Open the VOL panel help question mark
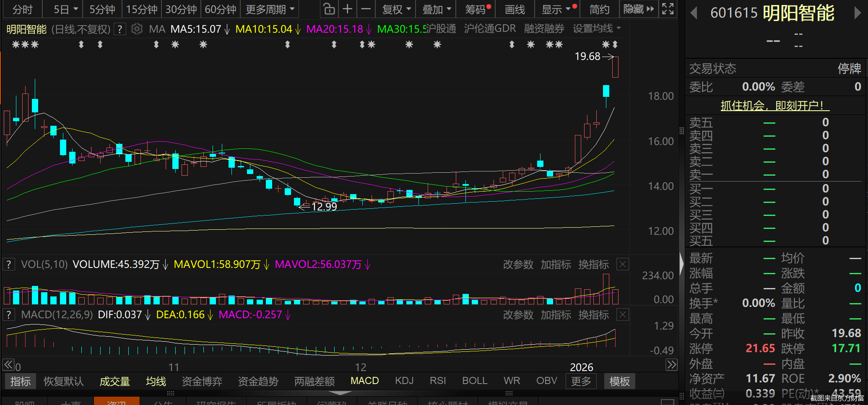Viewport: 868px width, 405px height. click(8, 264)
